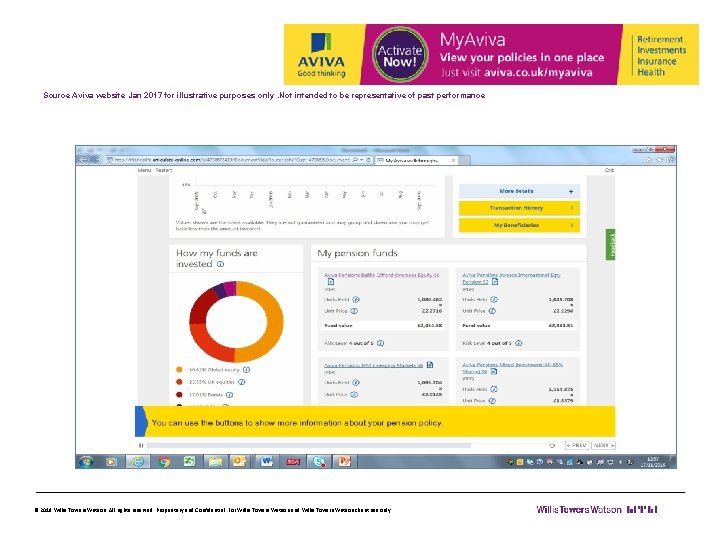The image size is (720, 540).
Task: Open Windows Explorer folder icon
Action: pos(215,461)
